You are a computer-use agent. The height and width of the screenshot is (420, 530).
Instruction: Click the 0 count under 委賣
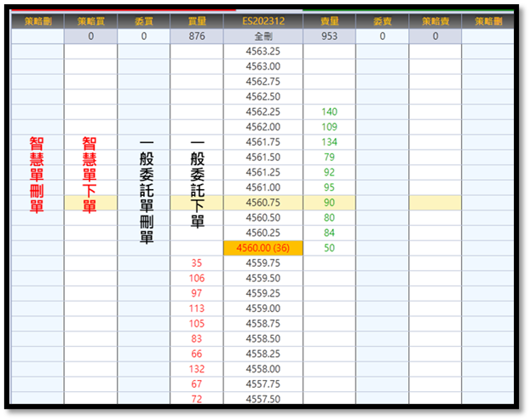point(383,37)
